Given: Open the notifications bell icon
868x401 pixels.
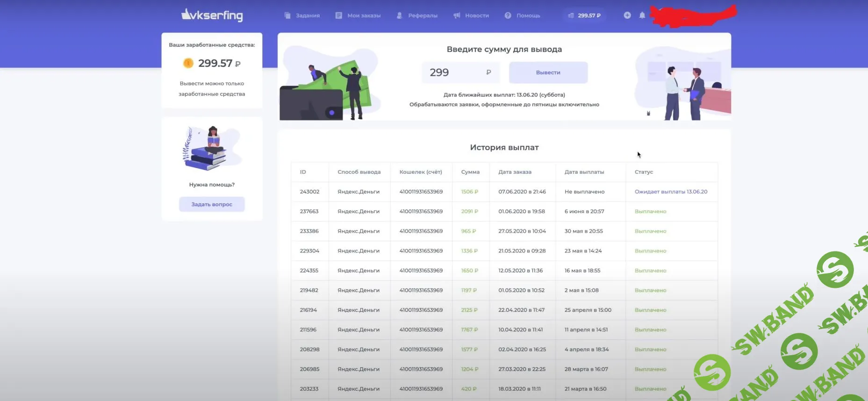Looking at the screenshot, I should point(642,15).
